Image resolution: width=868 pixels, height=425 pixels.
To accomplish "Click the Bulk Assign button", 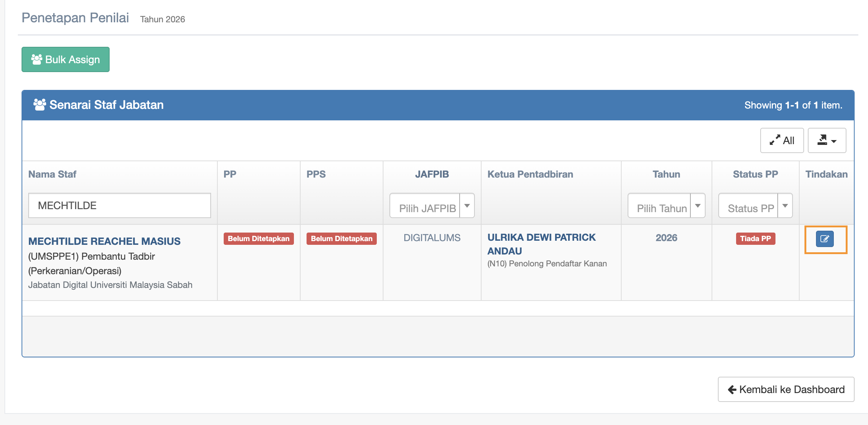I will coord(65,59).
